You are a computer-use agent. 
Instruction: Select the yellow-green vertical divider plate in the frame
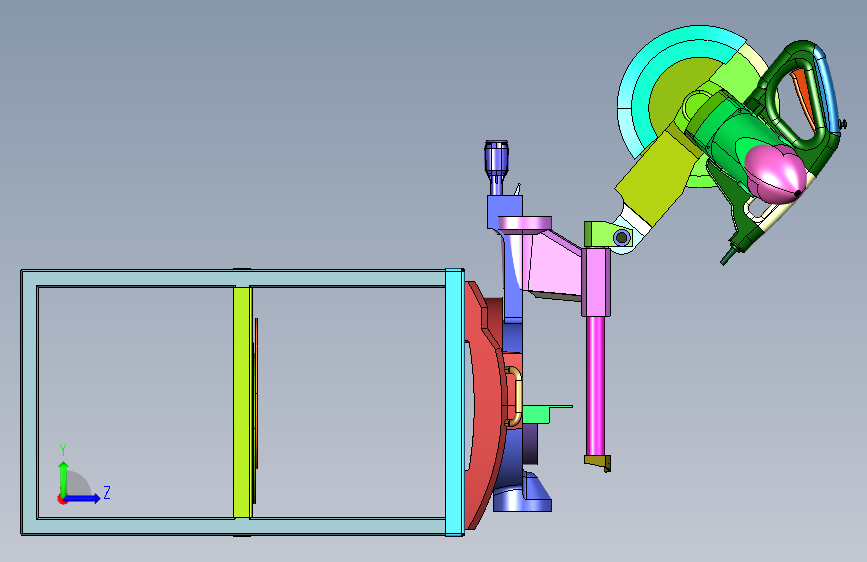[242, 402]
